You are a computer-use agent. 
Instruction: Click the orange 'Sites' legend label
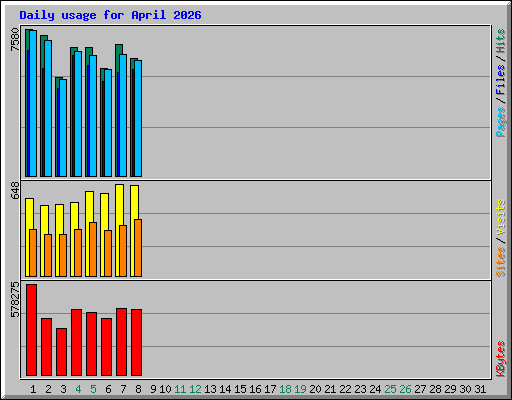(x=500, y=262)
